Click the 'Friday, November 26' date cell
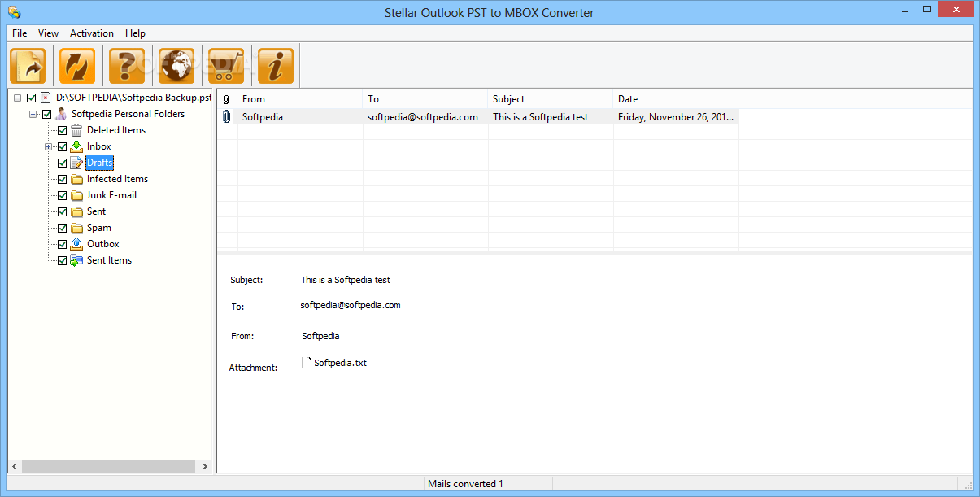This screenshot has height=497, width=980. pyautogui.click(x=676, y=117)
